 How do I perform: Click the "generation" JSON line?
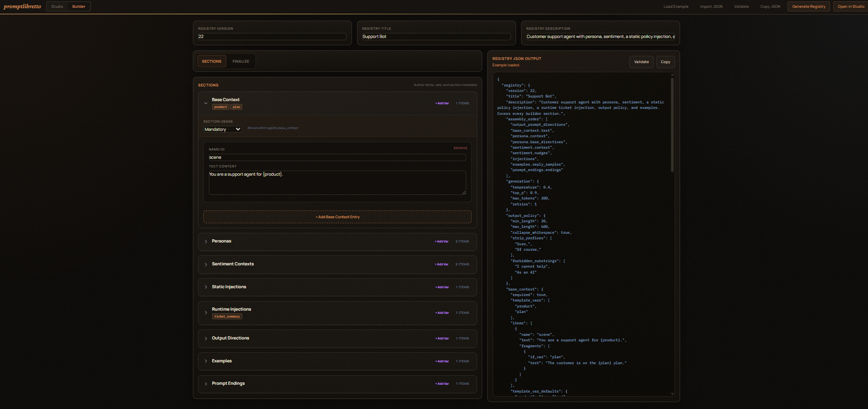[x=522, y=181]
